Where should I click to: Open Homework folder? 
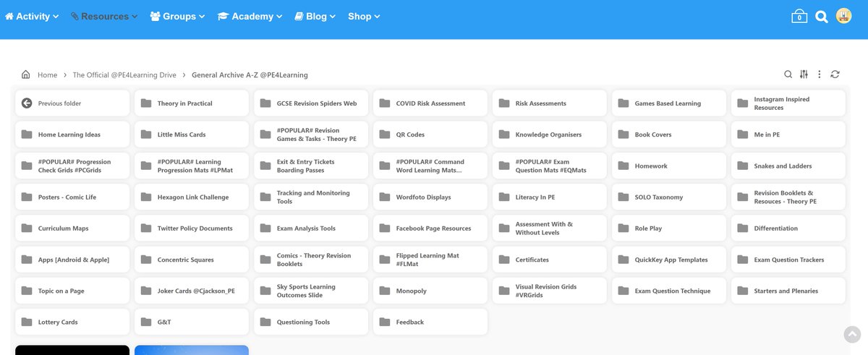click(x=669, y=166)
